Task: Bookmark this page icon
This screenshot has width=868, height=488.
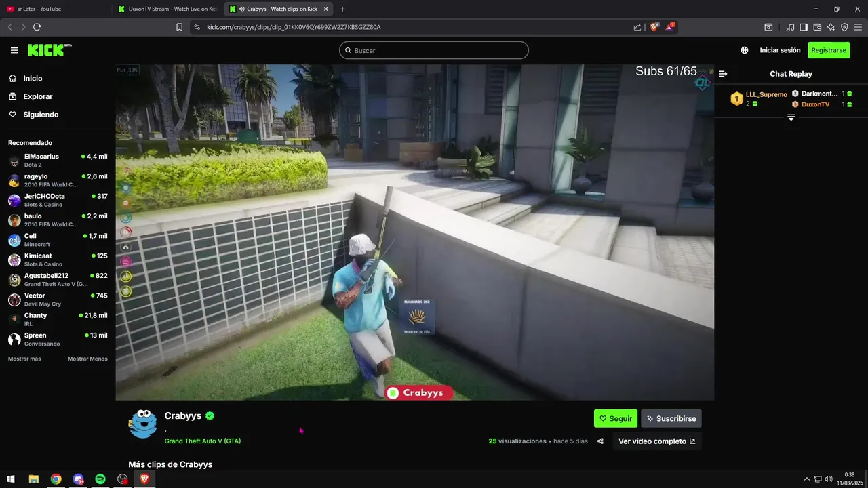Action: pos(179,27)
